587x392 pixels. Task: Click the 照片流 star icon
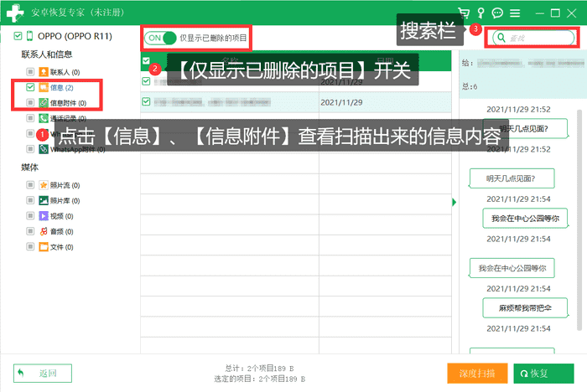(44, 185)
